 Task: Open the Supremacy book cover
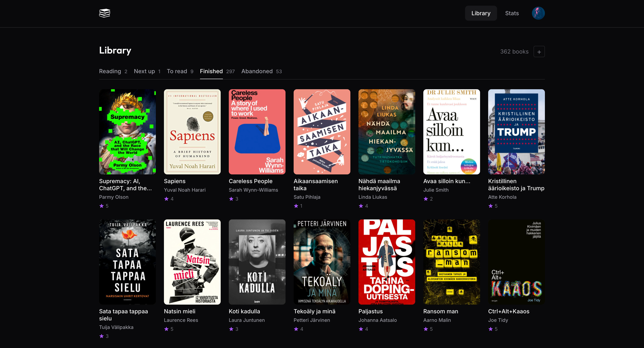click(127, 132)
